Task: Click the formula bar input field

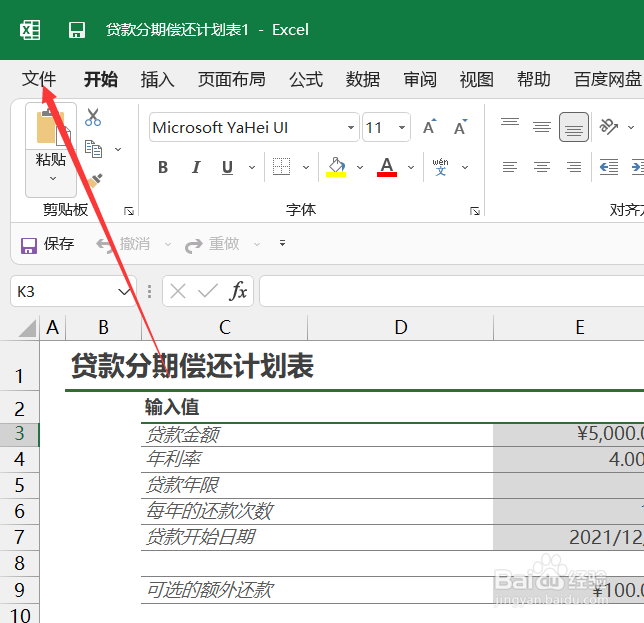Action: click(452, 291)
